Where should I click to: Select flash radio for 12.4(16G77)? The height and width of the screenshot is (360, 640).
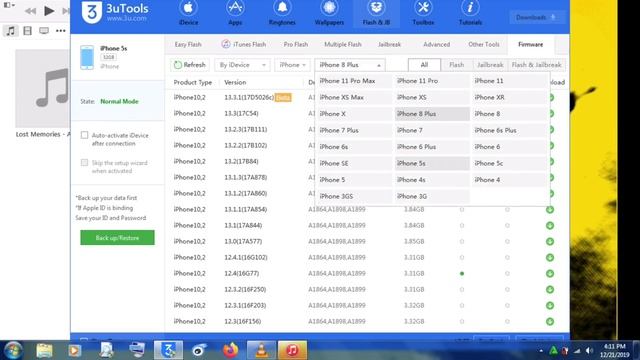tap(462, 273)
